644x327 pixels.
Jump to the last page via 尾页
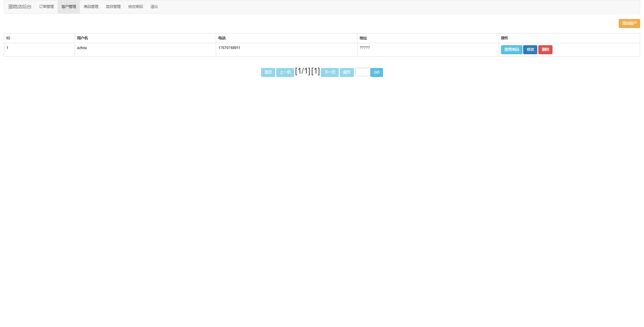coord(347,73)
